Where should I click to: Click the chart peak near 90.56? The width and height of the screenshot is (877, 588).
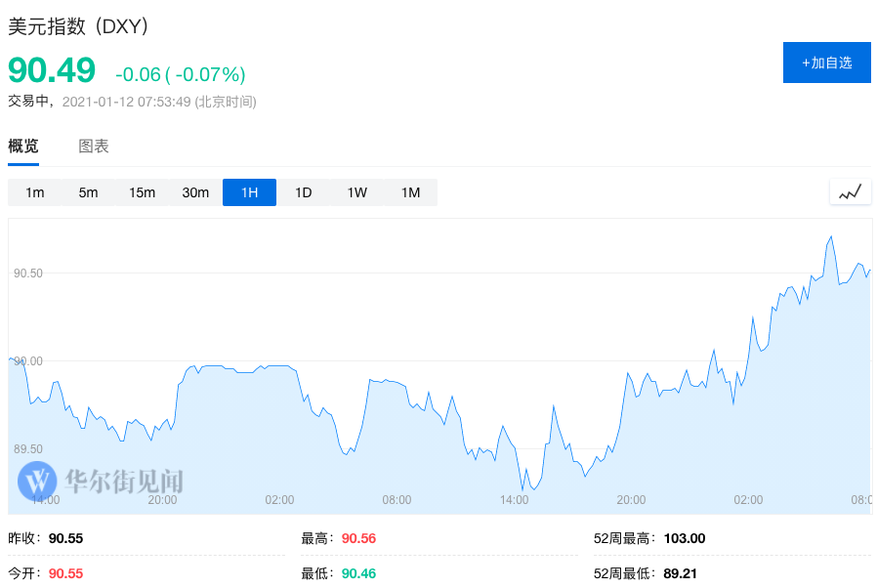(831, 236)
